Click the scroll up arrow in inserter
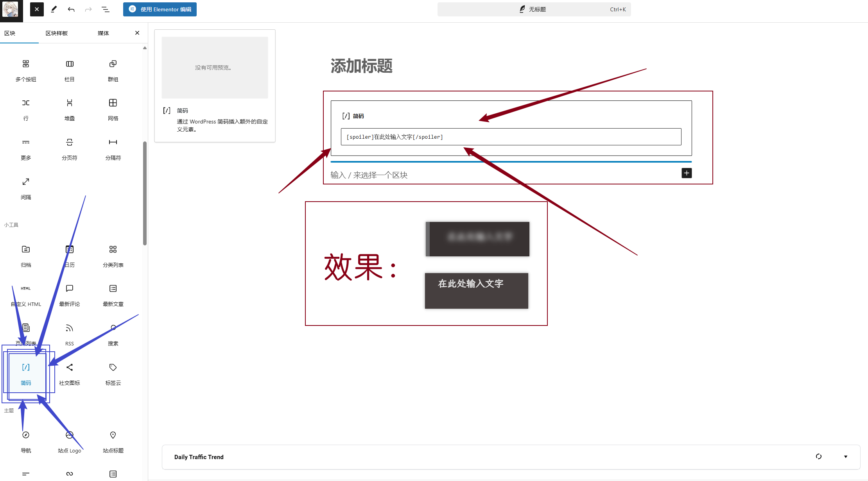 [145, 48]
